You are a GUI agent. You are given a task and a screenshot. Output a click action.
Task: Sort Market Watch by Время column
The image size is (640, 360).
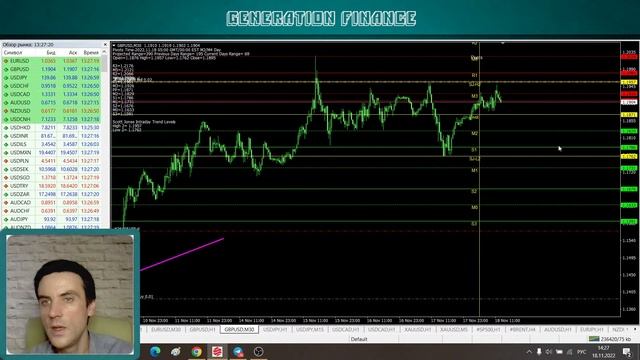(x=91, y=53)
